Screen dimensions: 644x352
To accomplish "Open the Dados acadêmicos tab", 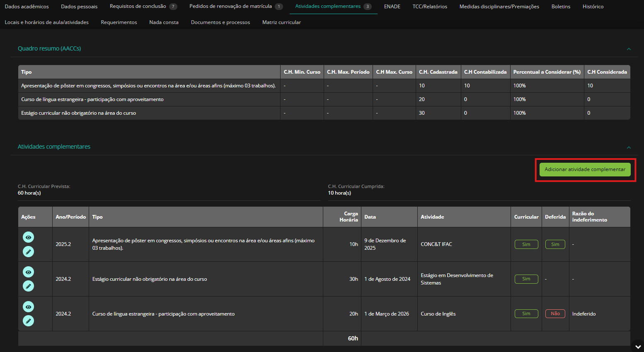I will tap(27, 7).
